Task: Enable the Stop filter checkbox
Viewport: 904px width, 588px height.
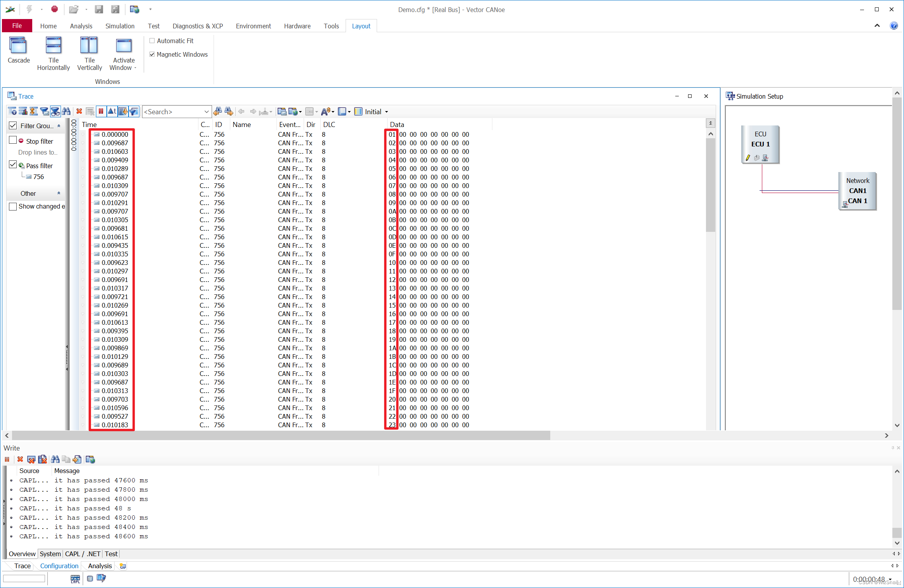Action: click(x=13, y=140)
